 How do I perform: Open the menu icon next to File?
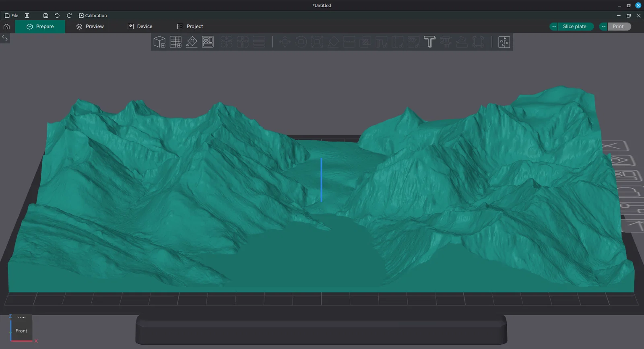pyautogui.click(x=27, y=16)
